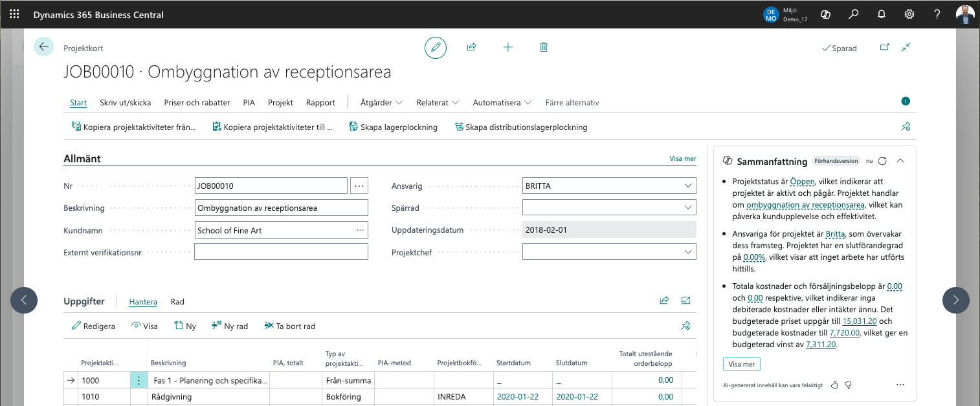This screenshot has width=980, height=406.
Task: Expand the Relaterat menu
Action: coord(438,102)
